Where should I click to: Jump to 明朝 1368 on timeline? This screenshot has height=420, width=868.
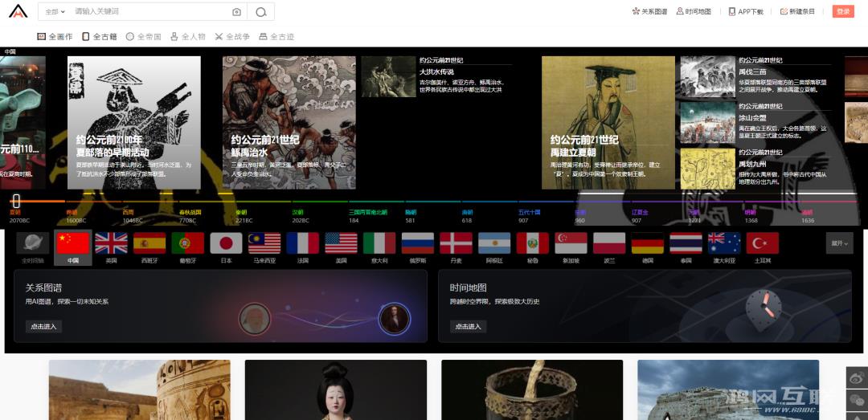pyautogui.click(x=751, y=216)
